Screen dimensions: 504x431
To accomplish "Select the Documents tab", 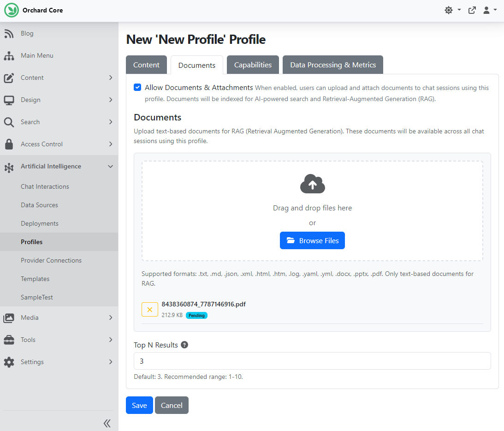I will (x=197, y=65).
